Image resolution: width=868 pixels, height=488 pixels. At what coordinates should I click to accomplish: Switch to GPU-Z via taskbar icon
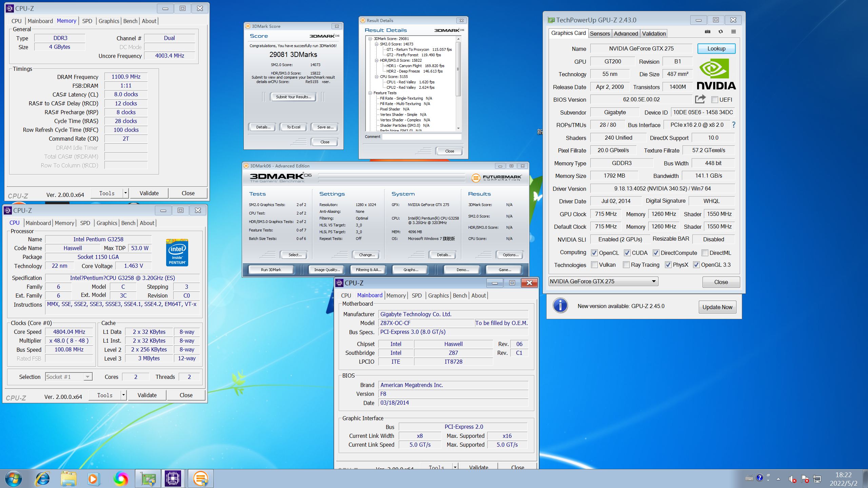point(148,479)
